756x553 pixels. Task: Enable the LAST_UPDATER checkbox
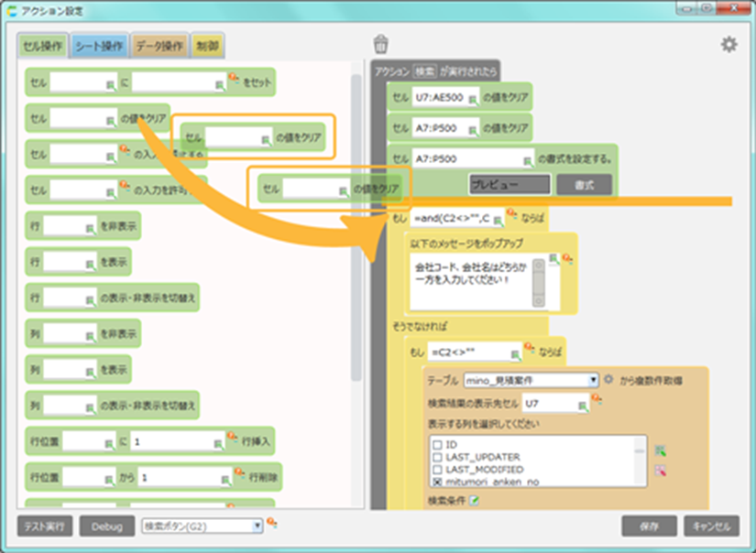[x=437, y=456]
